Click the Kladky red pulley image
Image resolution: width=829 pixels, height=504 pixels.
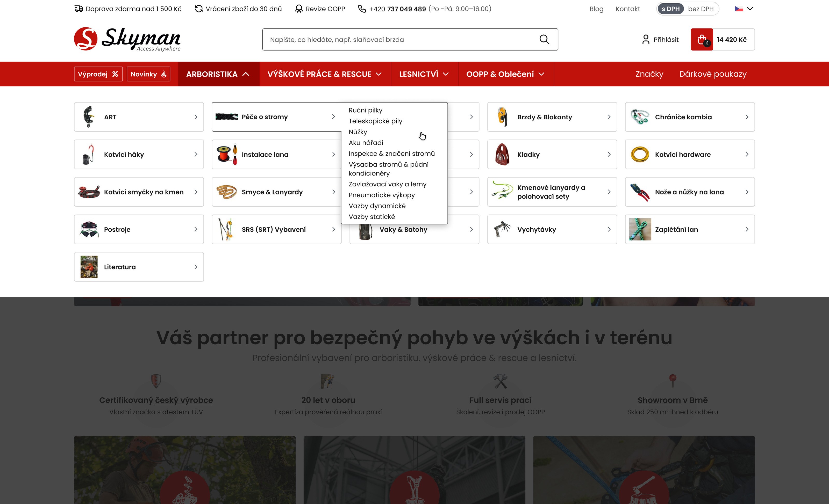click(x=502, y=154)
